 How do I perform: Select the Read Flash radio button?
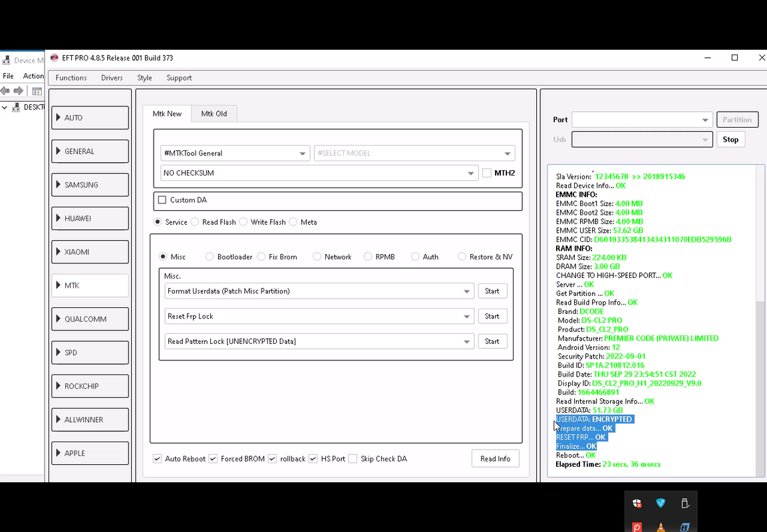tap(195, 222)
